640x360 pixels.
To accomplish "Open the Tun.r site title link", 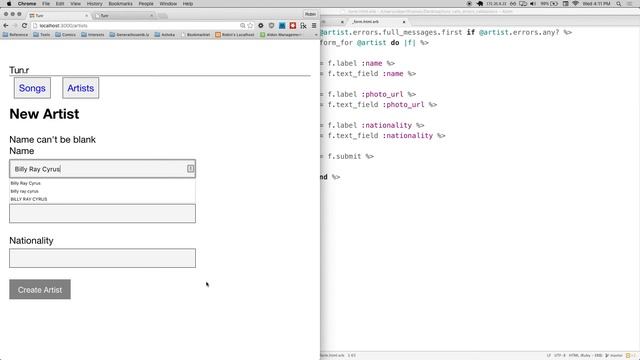I will (19, 70).
